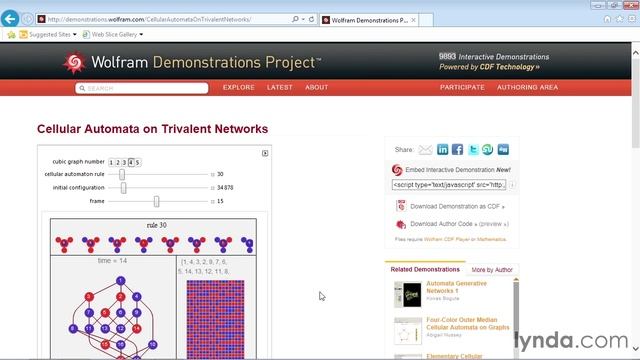This screenshot has height=360, width=640.
Task: Share on Facebook icon
Action: click(458, 149)
